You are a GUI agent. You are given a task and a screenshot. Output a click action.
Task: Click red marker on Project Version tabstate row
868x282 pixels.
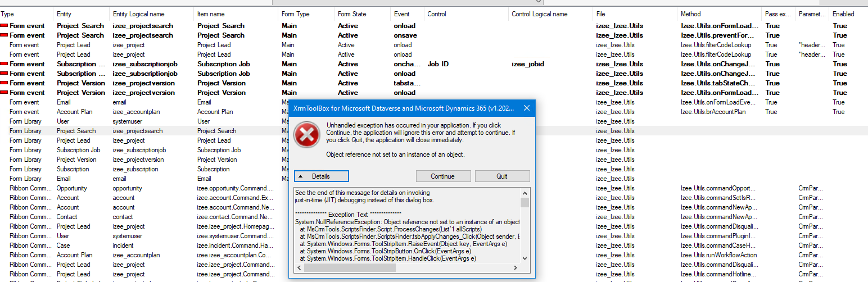(4, 83)
